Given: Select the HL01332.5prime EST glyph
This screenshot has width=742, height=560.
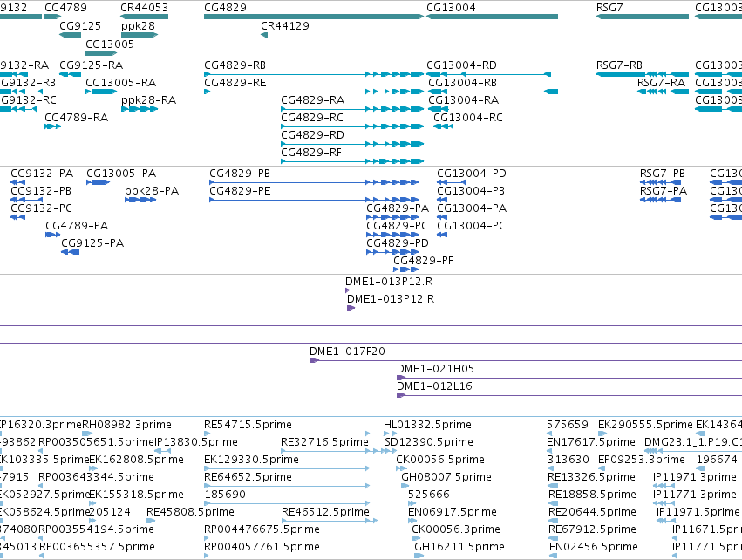Looking at the screenshot, I should coord(391,434).
